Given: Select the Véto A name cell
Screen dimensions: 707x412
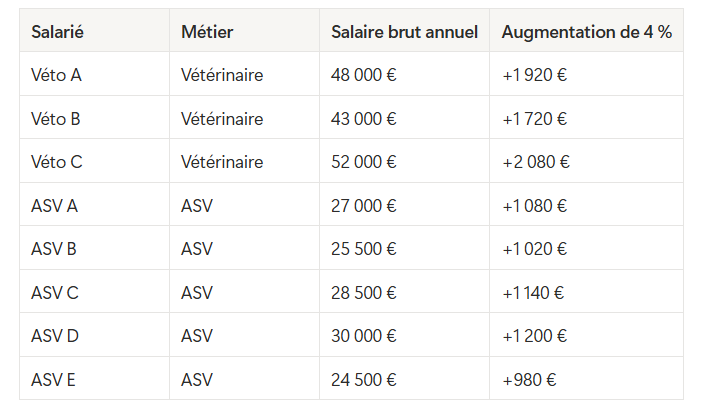Looking at the screenshot, I should (94, 74).
